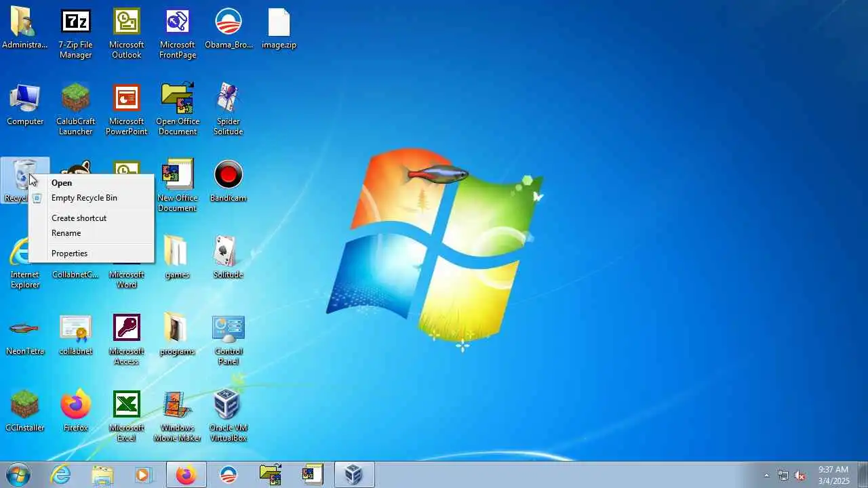Click the muted volume tray icon
Screen dimensions: 868x488
[x=800, y=475]
